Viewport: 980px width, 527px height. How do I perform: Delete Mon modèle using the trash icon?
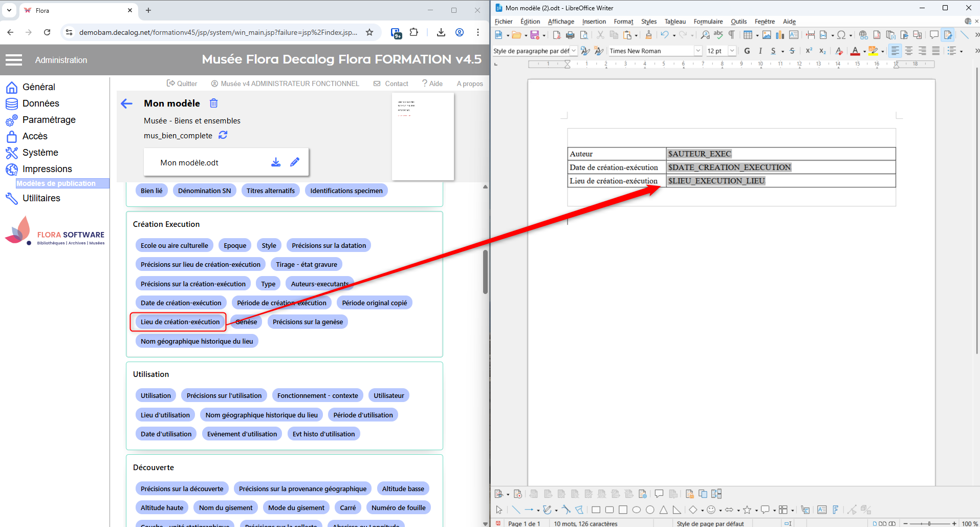coord(214,103)
